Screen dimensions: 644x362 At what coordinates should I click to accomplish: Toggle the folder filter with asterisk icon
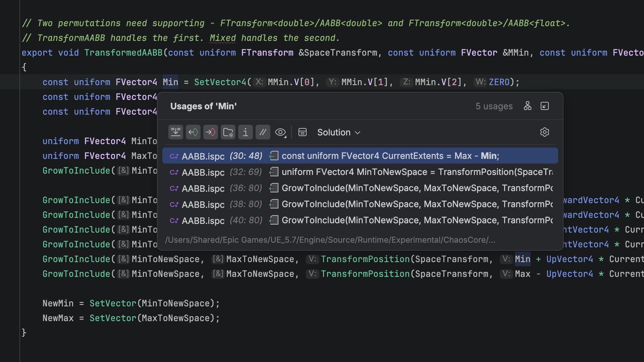(x=228, y=132)
